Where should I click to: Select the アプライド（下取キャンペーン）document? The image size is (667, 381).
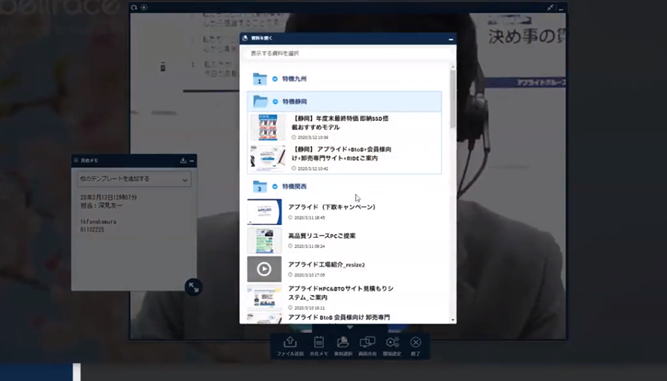(332, 207)
